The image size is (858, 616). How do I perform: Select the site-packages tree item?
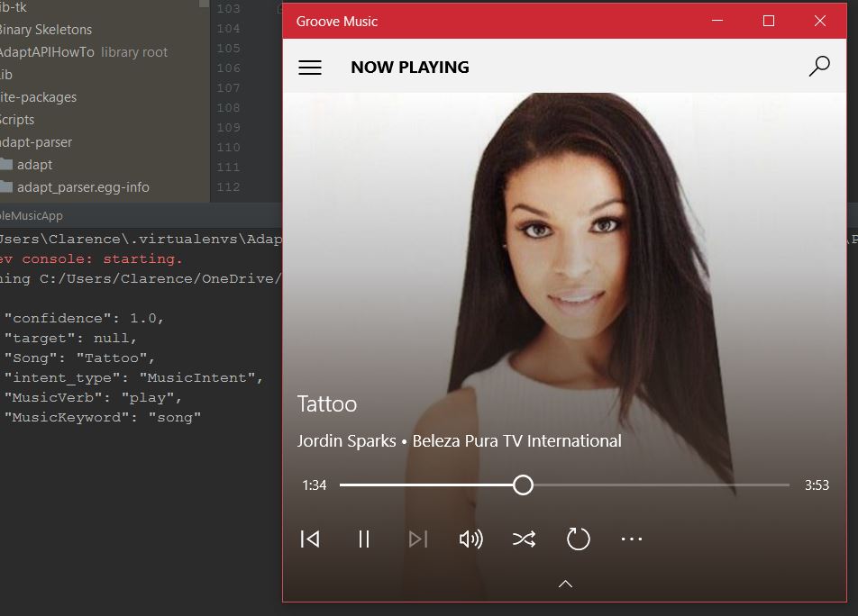tap(38, 97)
